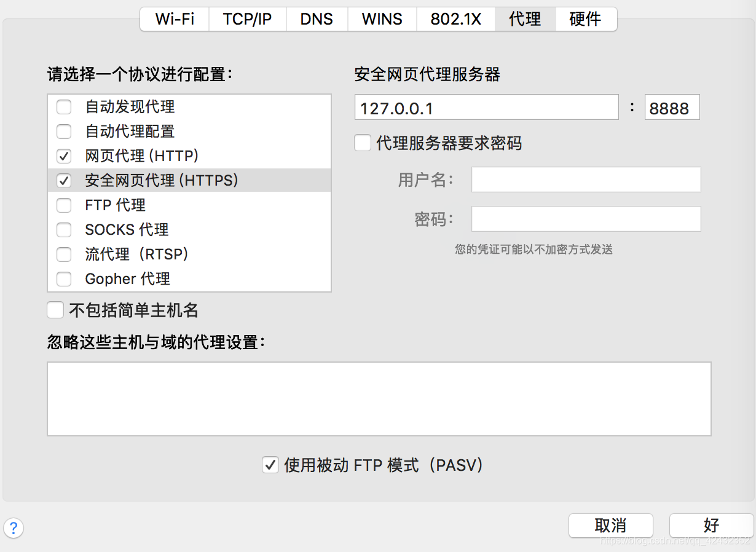This screenshot has height=552, width=756.
Task: Go to the 802.1X tab
Action: tap(455, 19)
